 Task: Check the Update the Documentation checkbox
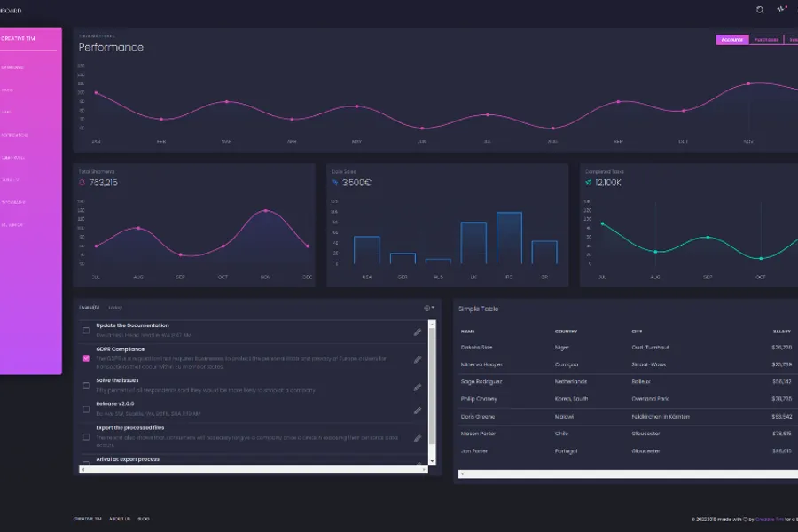[x=86, y=331]
